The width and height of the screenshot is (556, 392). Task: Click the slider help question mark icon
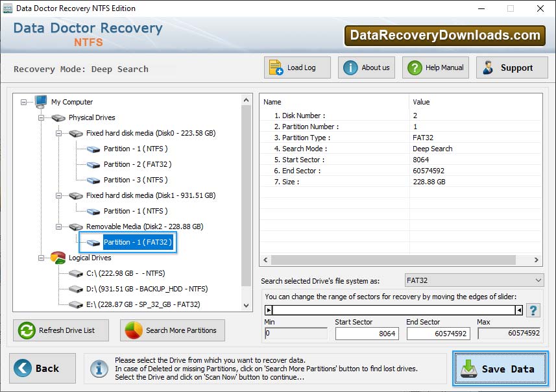(533, 310)
